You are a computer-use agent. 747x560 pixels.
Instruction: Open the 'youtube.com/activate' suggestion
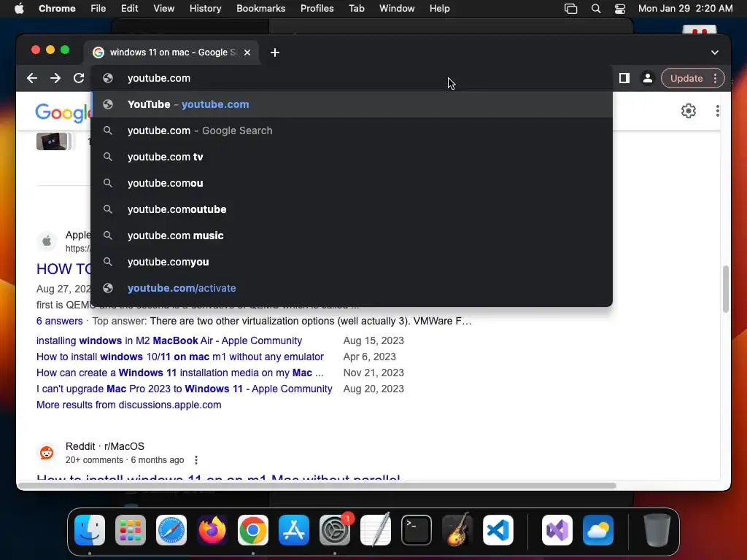[x=352, y=288]
